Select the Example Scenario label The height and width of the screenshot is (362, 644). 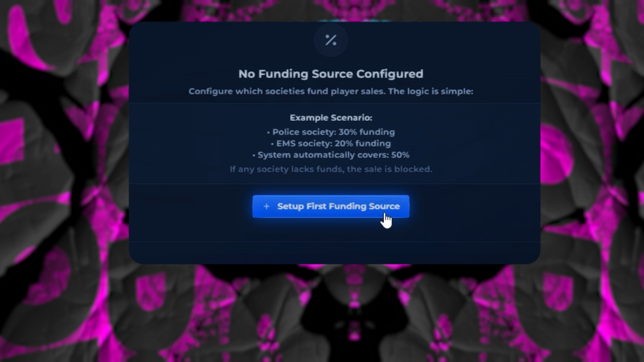(x=331, y=118)
